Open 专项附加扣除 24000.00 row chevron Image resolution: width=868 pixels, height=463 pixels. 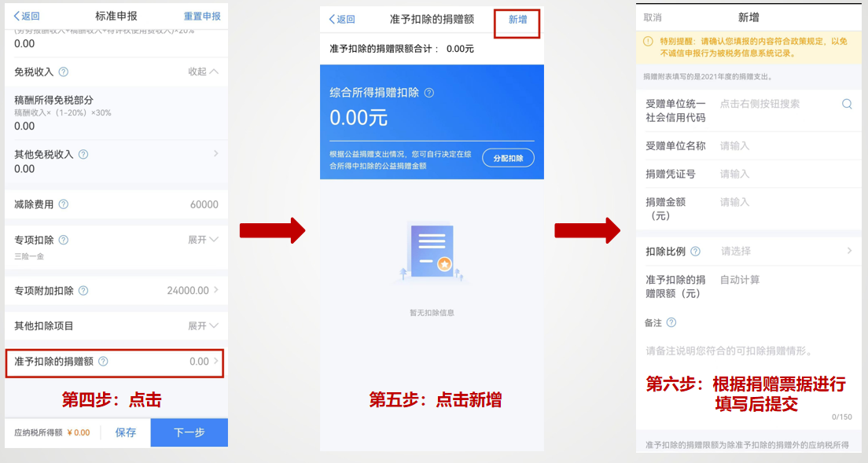[216, 290]
